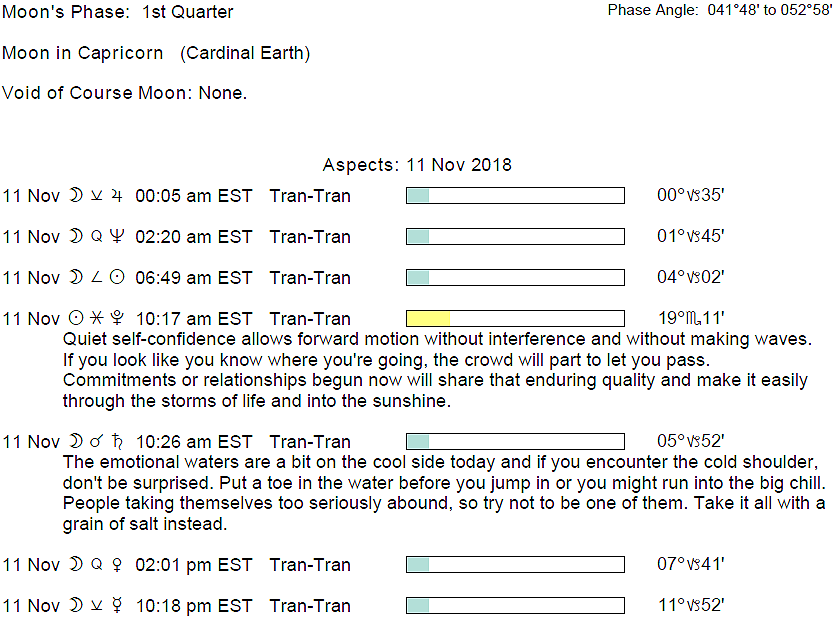Click the Pluto glyph in the 10:17 am aspect

[x=117, y=319]
